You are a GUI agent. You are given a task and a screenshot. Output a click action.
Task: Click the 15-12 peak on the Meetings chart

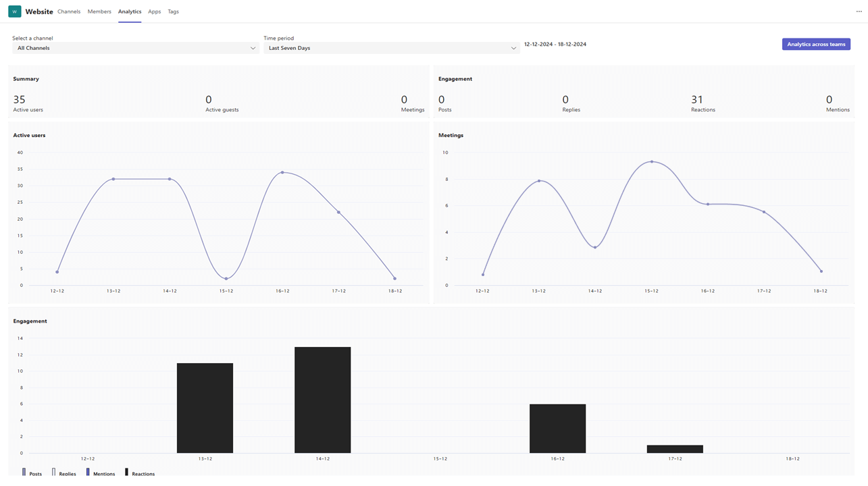650,161
